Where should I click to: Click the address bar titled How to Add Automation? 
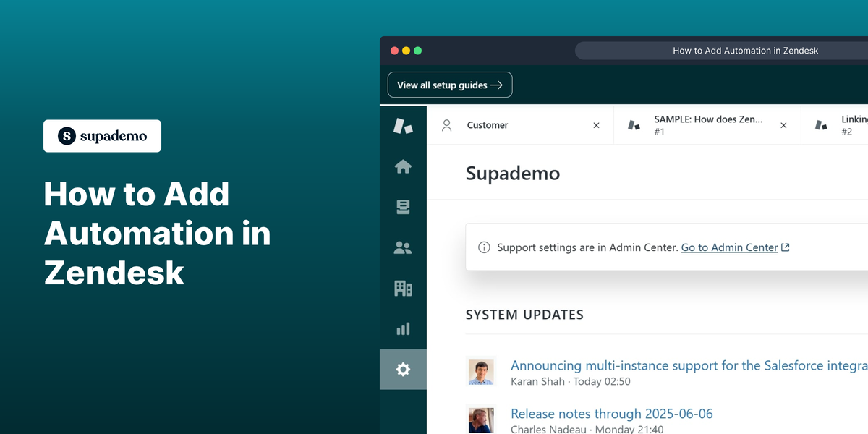click(721, 51)
